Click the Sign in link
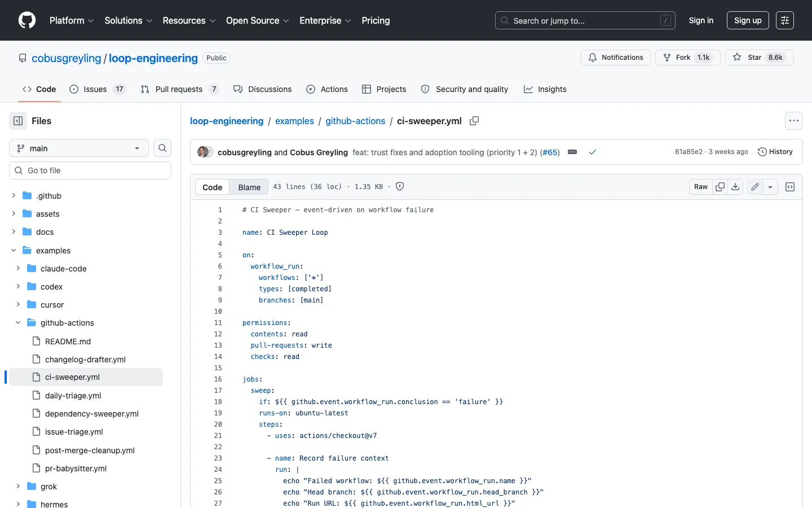 pos(701,20)
